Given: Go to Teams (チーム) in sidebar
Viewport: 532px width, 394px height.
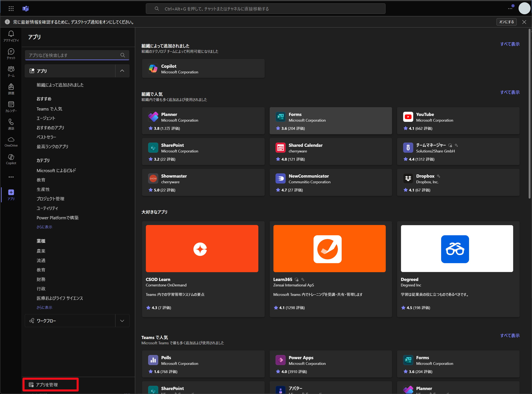Looking at the screenshot, I should pos(11,72).
